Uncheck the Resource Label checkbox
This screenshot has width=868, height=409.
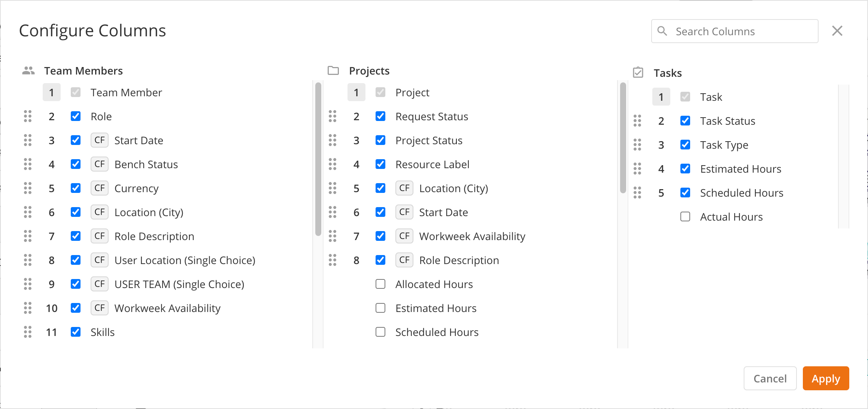380,164
